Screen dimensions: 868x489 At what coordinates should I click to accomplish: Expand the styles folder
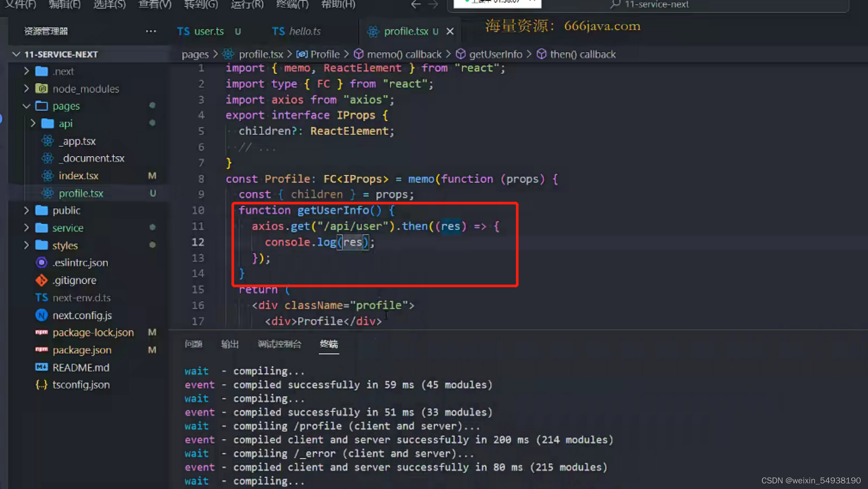pyautogui.click(x=27, y=245)
